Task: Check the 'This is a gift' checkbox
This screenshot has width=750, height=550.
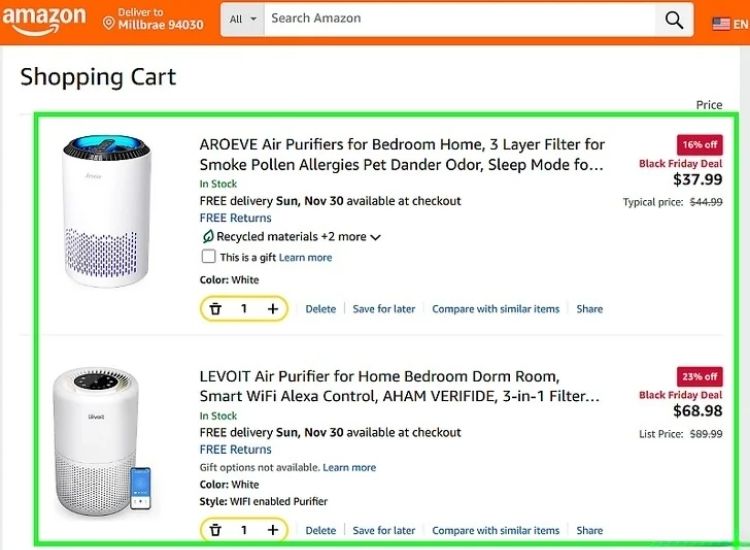Action: pos(208,257)
